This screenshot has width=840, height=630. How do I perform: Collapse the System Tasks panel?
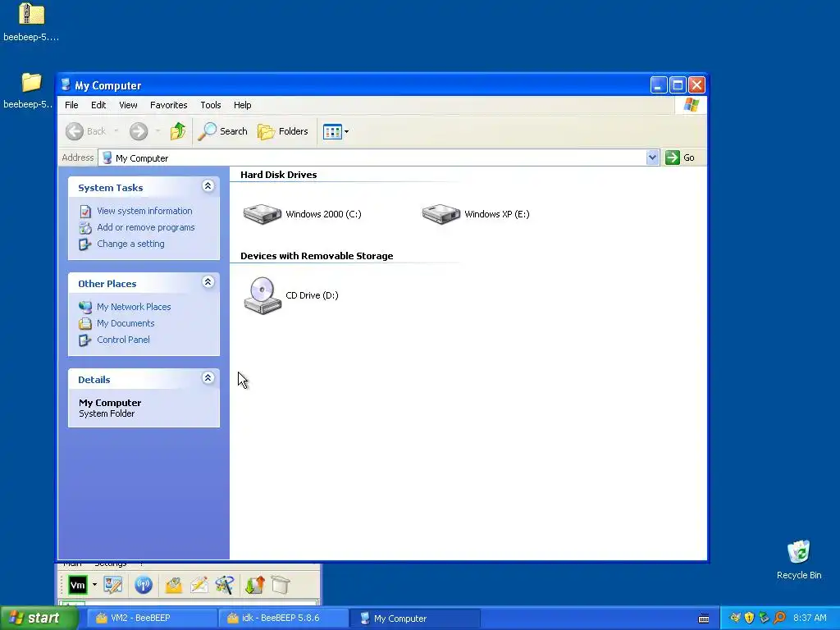(x=208, y=186)
